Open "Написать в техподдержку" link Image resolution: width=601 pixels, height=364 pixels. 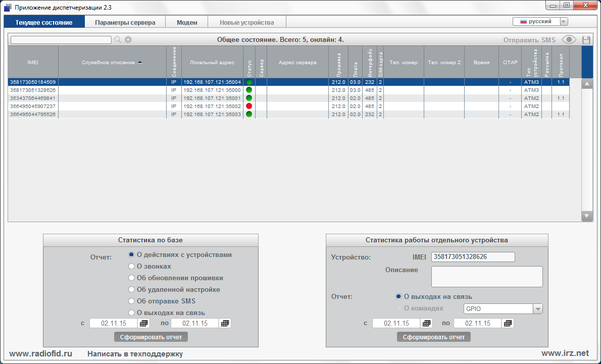135,354
